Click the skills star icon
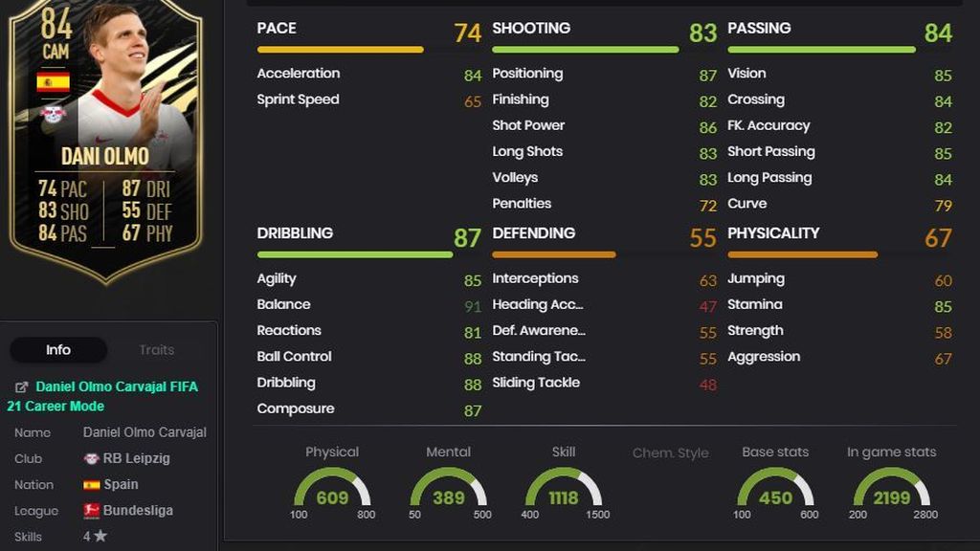This screenshot has width=980, height=551. click(100, 536)
